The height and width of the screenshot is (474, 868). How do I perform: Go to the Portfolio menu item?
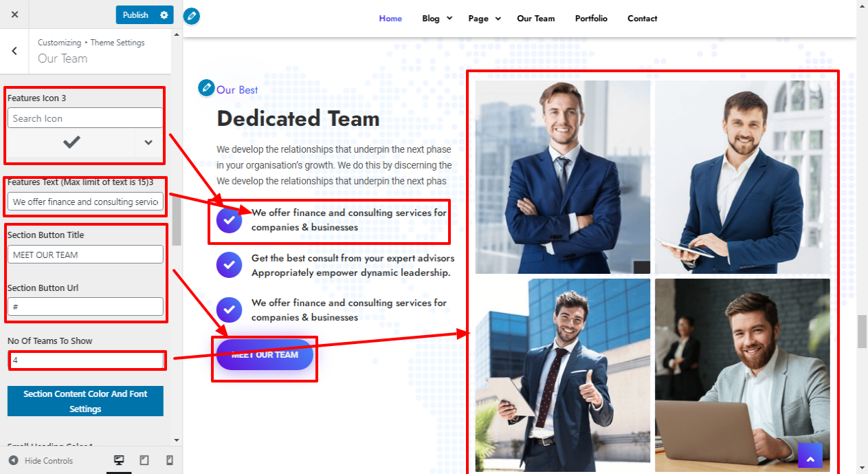tap(591, 19)
